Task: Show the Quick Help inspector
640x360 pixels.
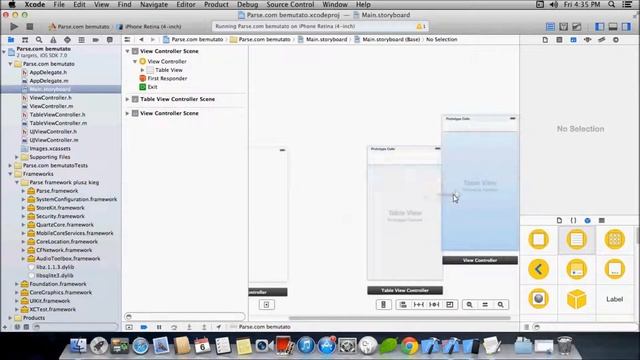Action: (559, 40)
